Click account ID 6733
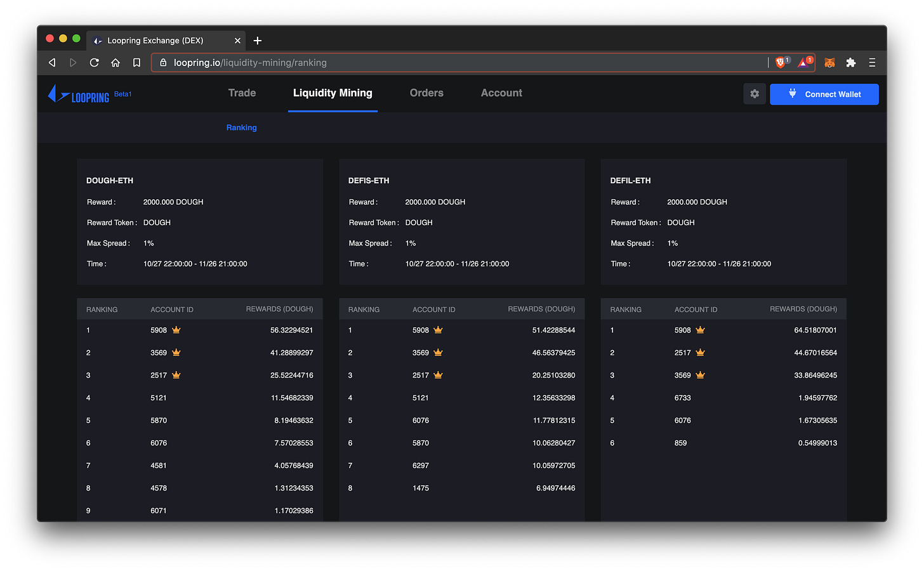The width and height of the screenshot is (924, 571). pyautogui.click(x=683, y=398)
